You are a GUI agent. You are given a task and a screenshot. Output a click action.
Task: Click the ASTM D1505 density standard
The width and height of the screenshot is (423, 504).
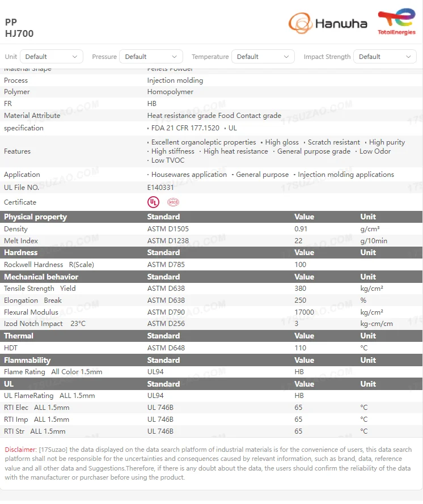tap(168, 229)
